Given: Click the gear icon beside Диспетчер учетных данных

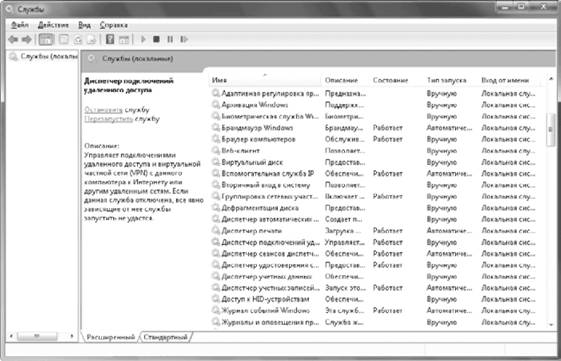Looking at the screenshot, I should 215,277.
